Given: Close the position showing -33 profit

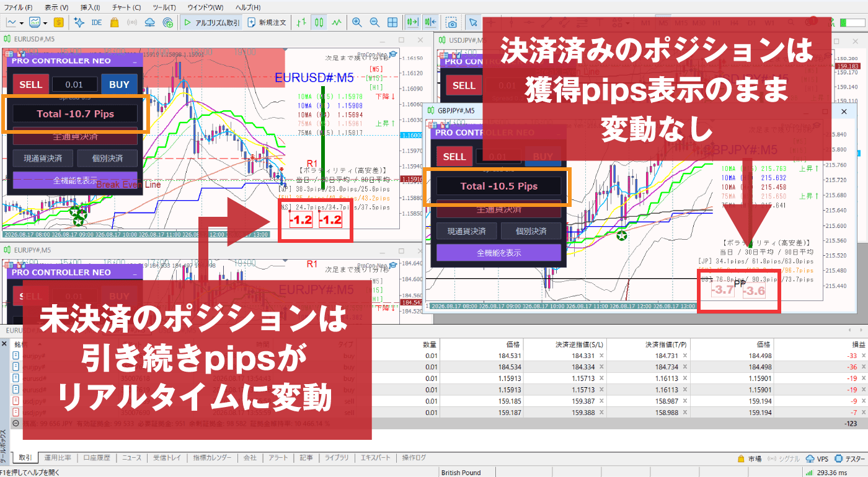Looking at the screenshot, I should 864,356.
